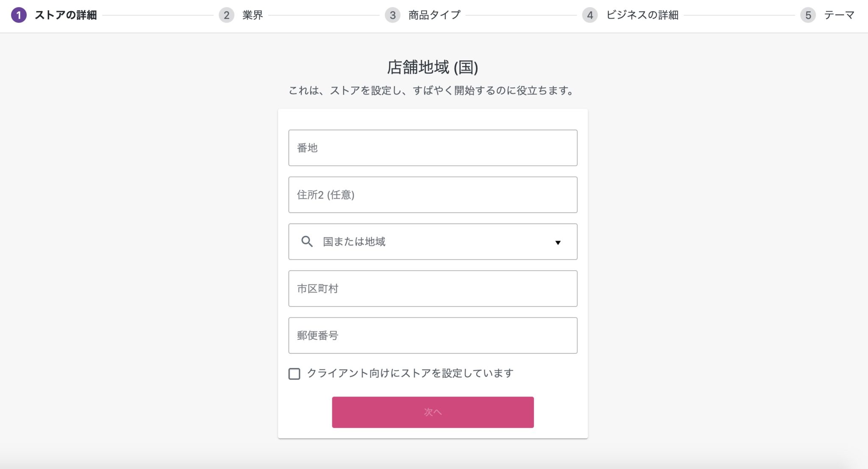Click the step 5 number circle
The width and height of the screenshot is (868, 469).
[808, 15]
